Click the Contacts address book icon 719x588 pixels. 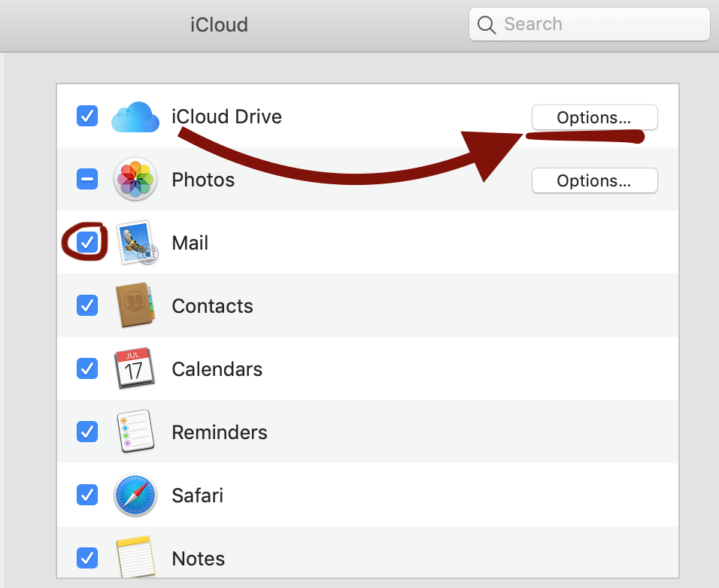click(135, 305)
